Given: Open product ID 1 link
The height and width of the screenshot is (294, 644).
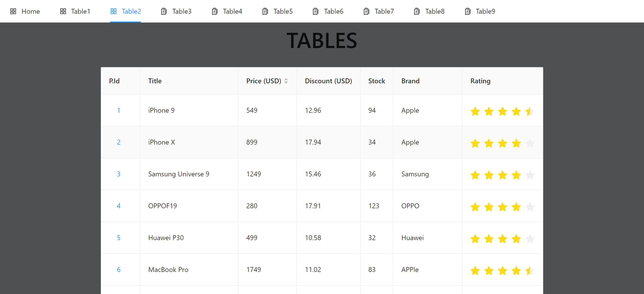Looking at the screenshot, I should [118, 110].
